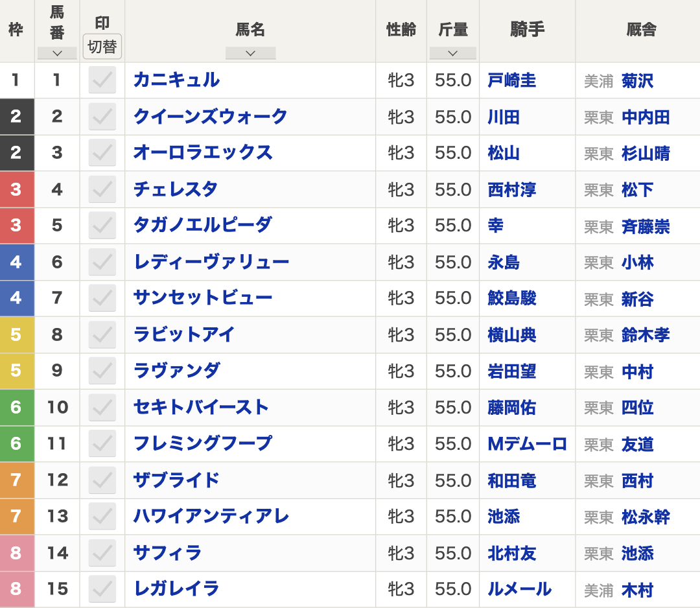This screenshot has width=700, height=608.
Task: Open jockey profile 岩田望
Action: 511,372
